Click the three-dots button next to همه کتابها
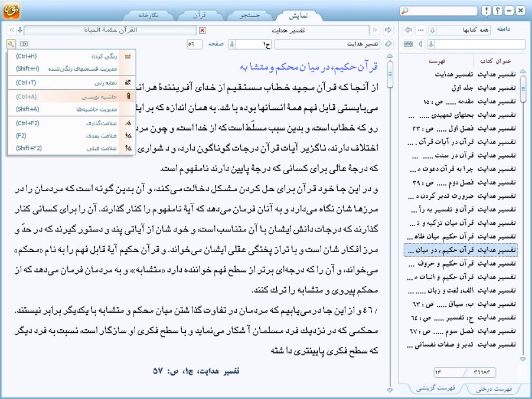This screenshot has width=532, height=399. (421, 30)
